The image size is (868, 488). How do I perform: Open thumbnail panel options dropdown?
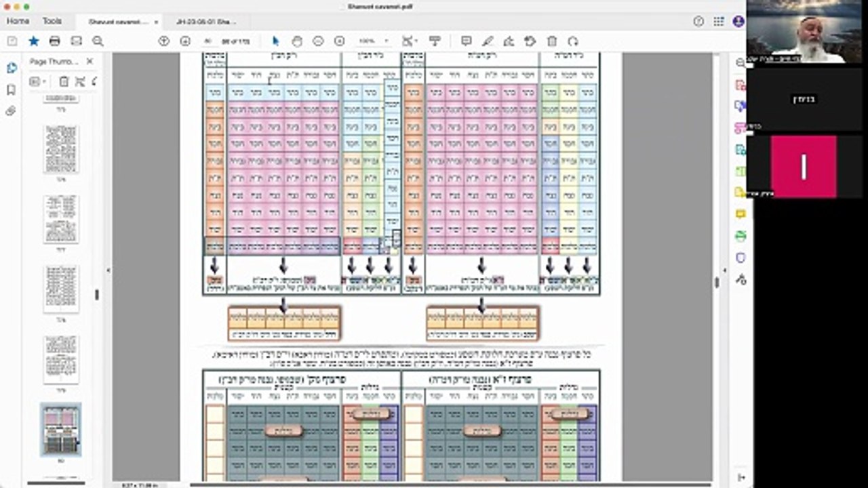[37, 81]
